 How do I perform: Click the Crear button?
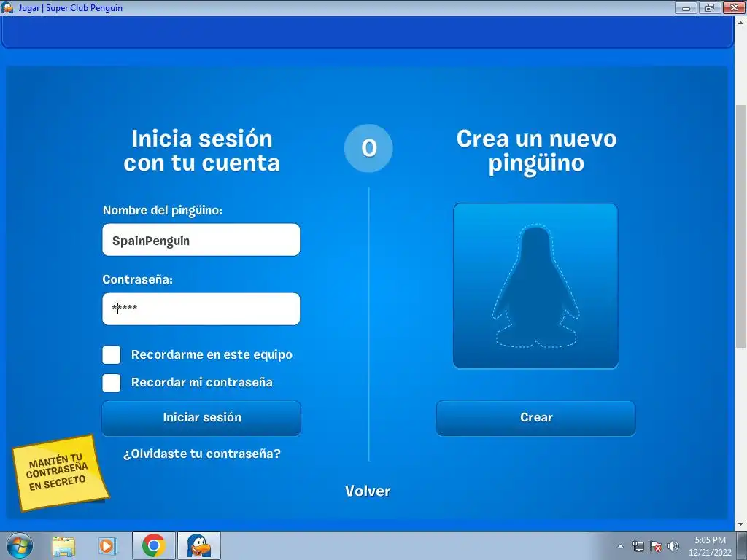(535, 418)
